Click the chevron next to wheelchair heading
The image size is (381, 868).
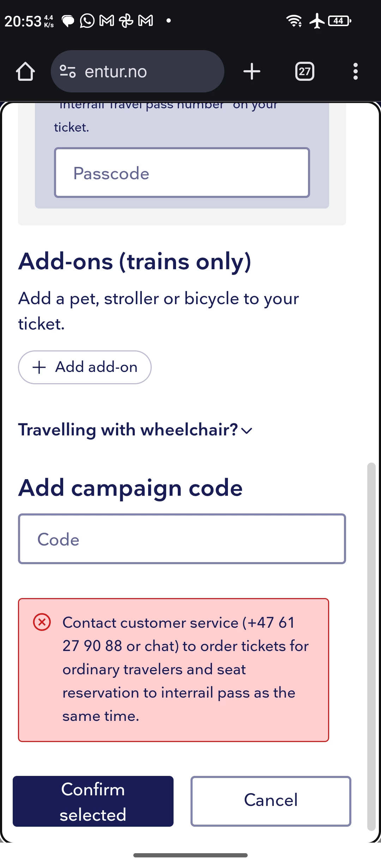(247, 431)
